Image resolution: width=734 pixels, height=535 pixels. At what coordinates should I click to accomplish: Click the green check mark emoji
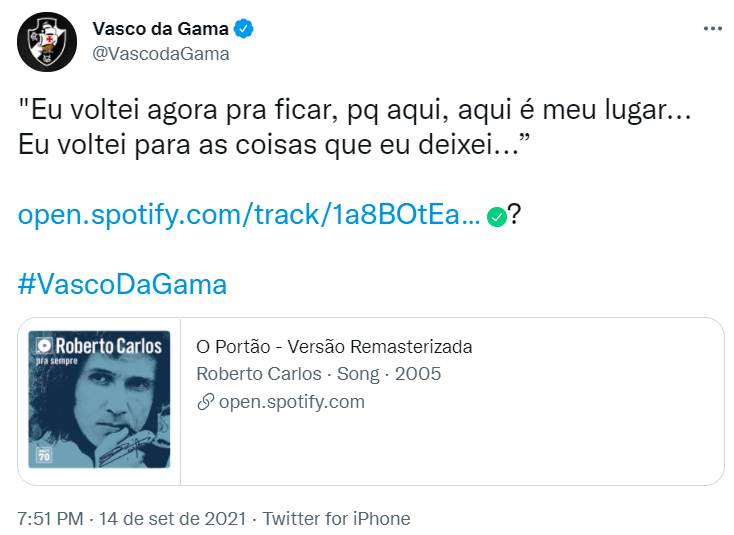[495, 216]
